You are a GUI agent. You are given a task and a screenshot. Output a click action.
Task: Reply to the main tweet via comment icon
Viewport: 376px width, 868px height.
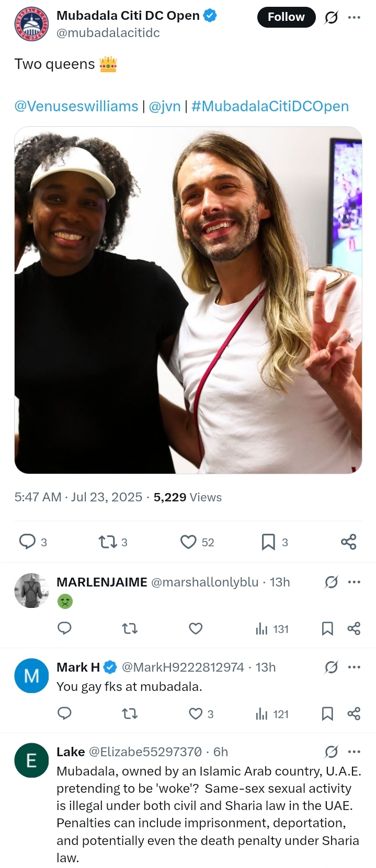coord(27,542)
